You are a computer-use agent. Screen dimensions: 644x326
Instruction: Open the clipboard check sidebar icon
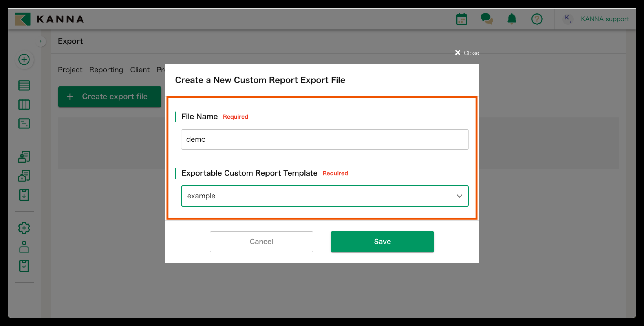tap(24, 266)
